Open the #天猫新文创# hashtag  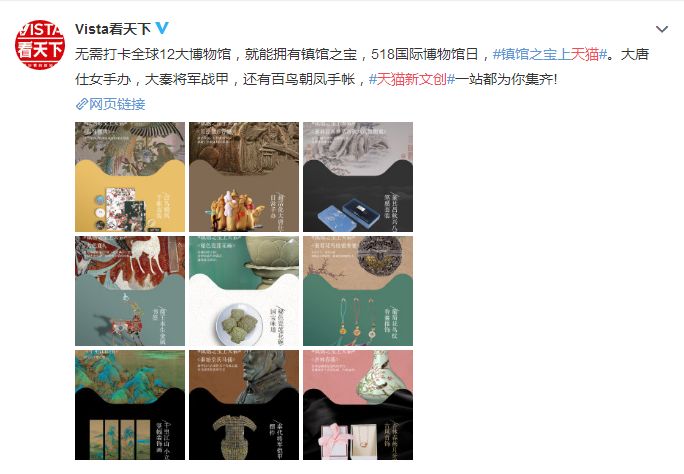412,79
